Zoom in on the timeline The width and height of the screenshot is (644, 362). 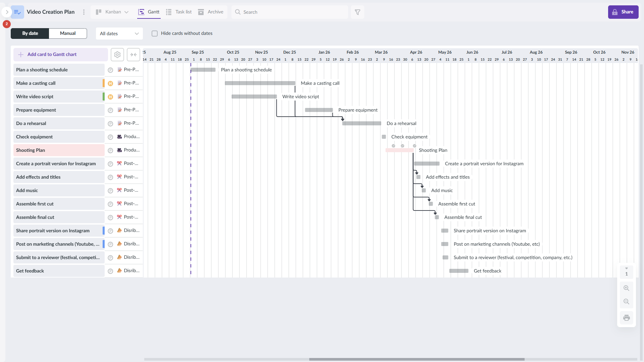pyautogui.click(x=627, y=288)
